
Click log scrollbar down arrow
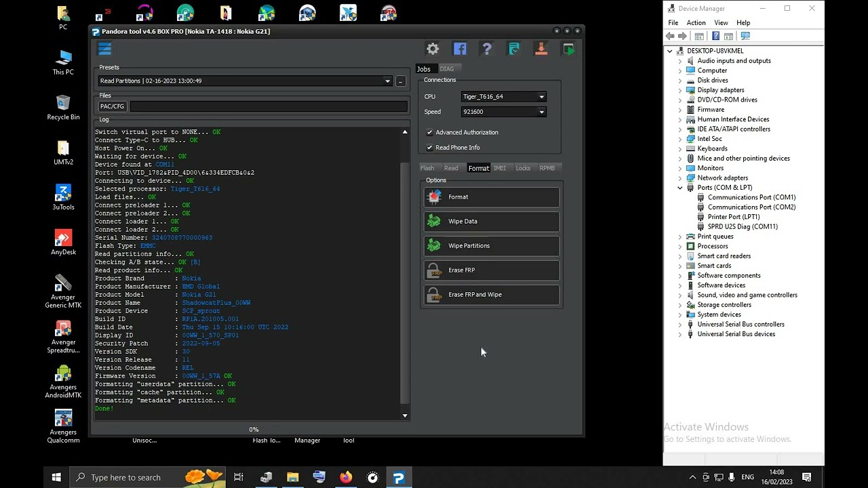click(x=406, y=415)
